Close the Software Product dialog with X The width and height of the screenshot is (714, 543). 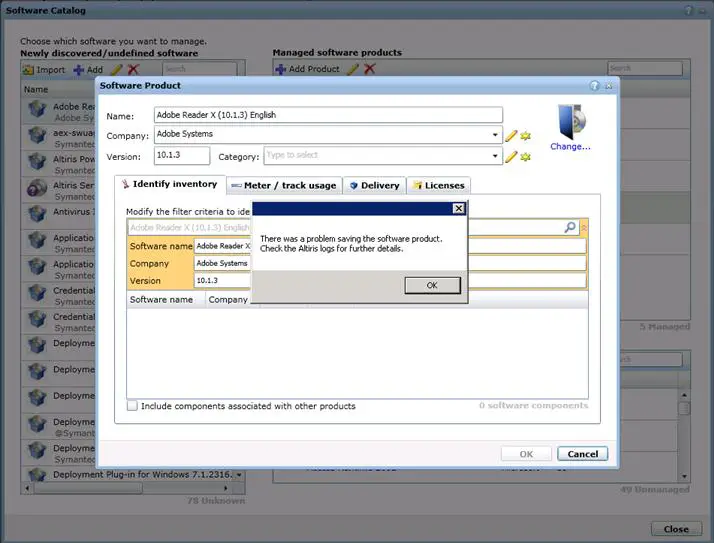tap(609, 86)
